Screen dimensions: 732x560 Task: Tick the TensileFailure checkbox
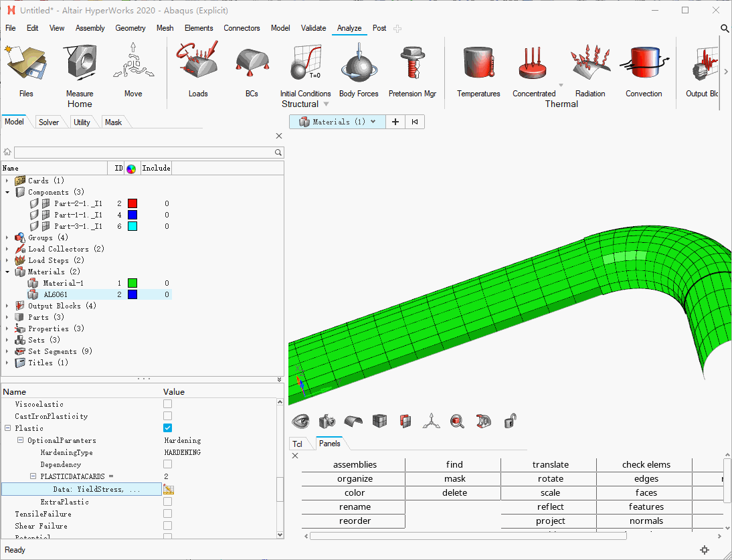click(x=167, y=514)
